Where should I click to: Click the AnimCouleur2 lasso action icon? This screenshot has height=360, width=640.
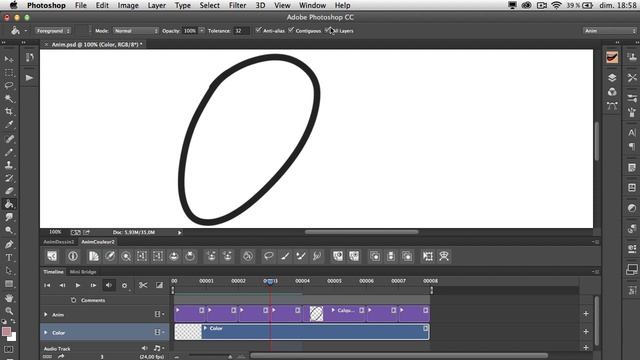click(268, 256)
